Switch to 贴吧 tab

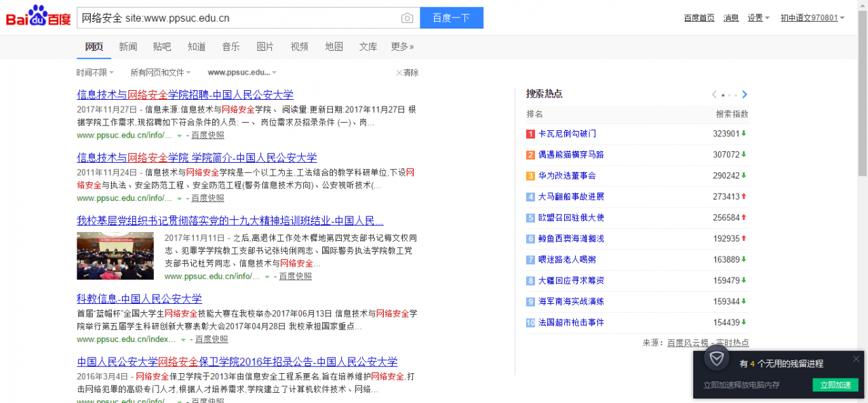[162, 47]
